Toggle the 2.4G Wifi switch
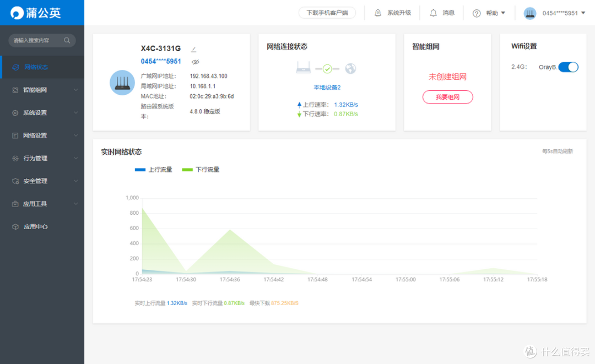The width and height of the screenshot is (595, 364). coord(569,67)
